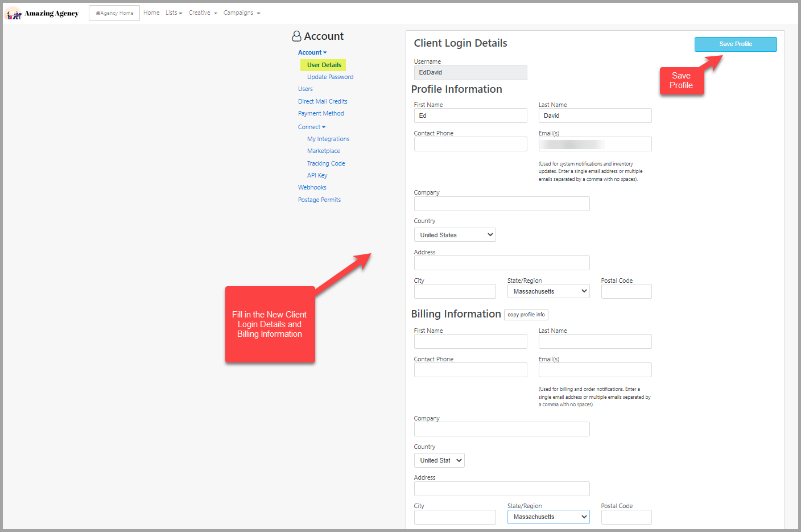Viewport: 801px width, 532px height.
Task: Click profile Address field
Action: click(x=502, y=263)
